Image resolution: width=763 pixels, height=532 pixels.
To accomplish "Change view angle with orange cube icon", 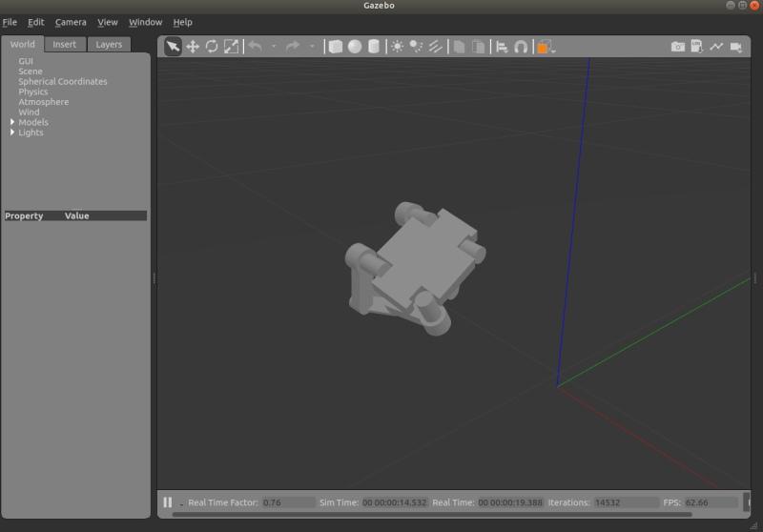I will [x=545, y=47].
